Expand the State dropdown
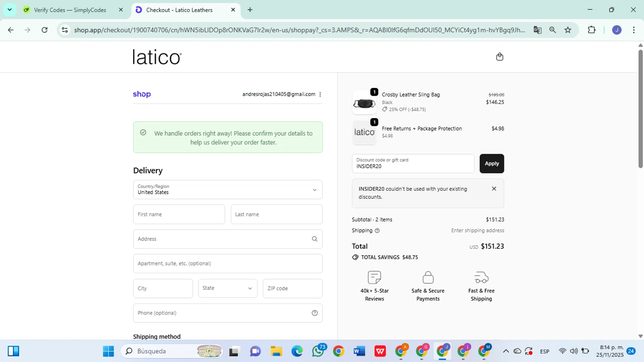Viewport: 644px width, 362px height. [228, 289]
